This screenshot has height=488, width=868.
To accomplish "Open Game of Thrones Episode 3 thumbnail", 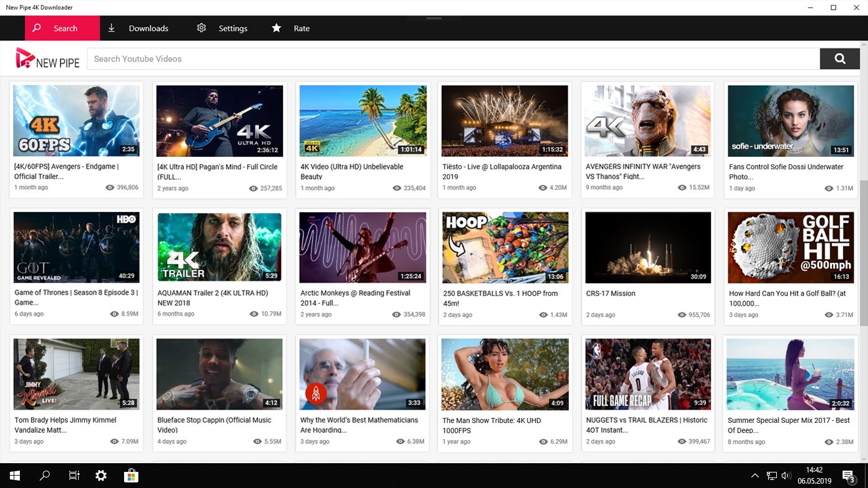I will 76,247.
